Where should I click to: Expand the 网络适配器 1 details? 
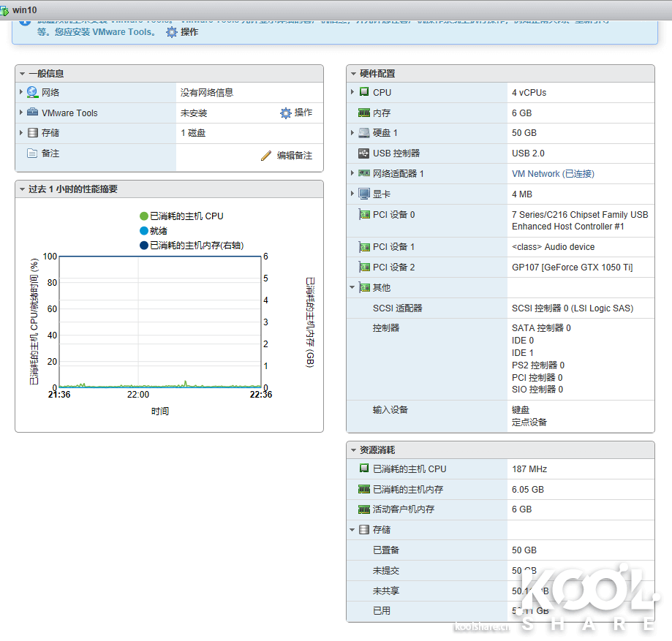(x=352, y=174)
